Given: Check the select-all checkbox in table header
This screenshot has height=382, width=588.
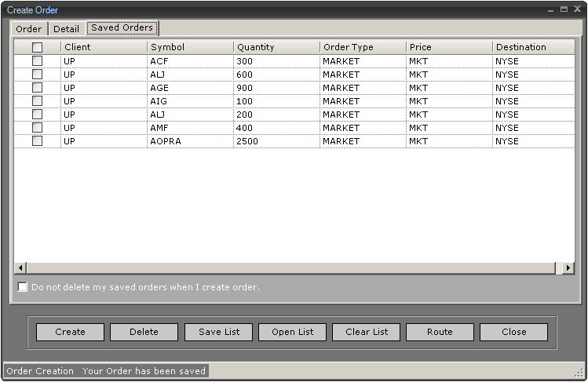Looking at the screenshot, I should [37, 47].
